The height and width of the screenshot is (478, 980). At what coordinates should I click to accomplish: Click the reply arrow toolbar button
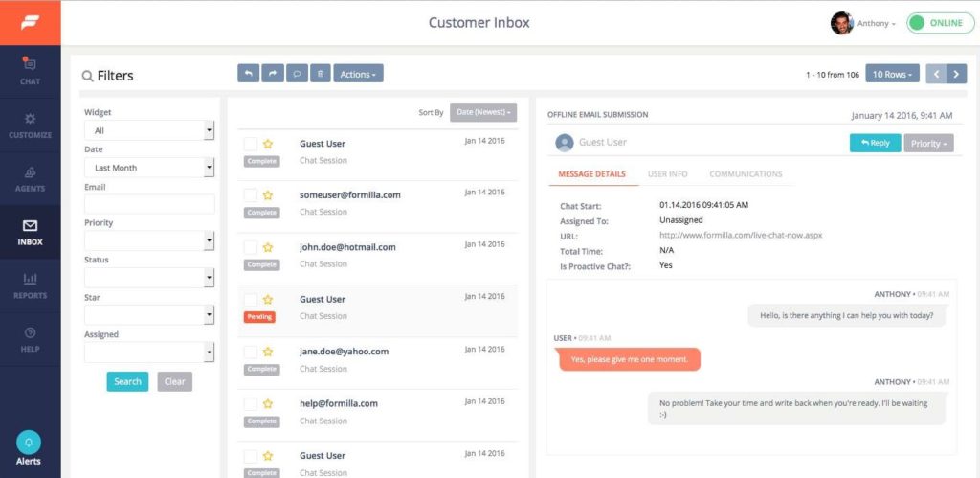point(248,73)
